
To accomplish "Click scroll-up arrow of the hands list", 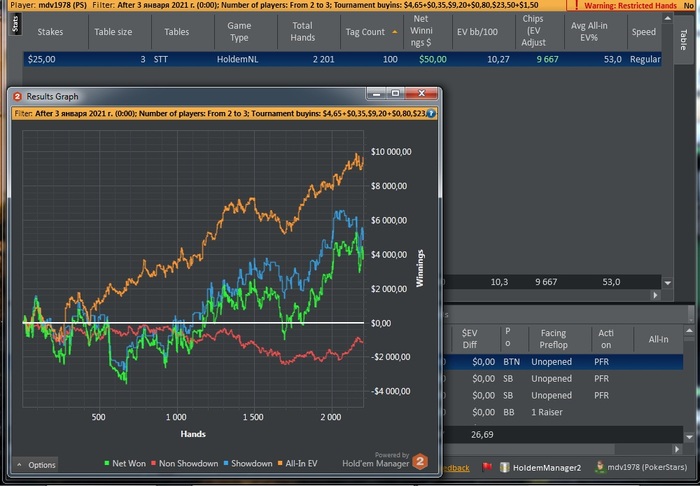I will [x=689, y=330].
